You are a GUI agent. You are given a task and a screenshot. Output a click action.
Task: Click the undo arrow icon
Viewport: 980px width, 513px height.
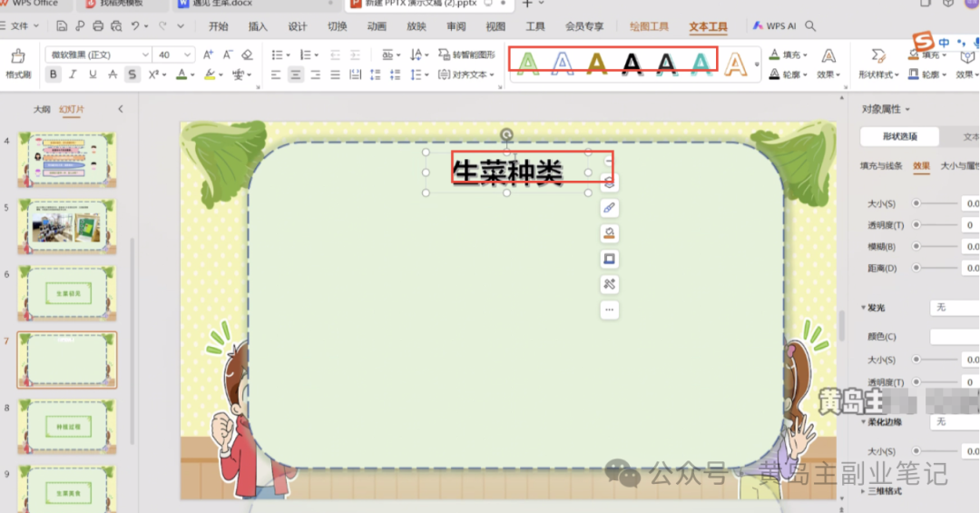[135, 26]
